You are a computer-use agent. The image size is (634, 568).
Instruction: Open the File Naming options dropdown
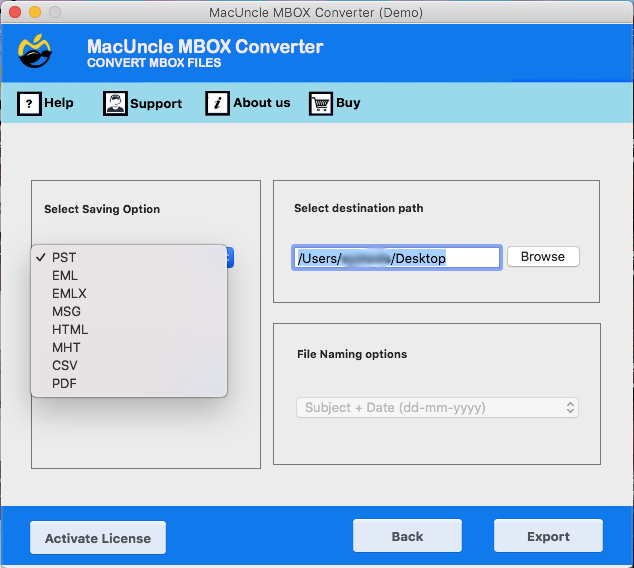click(x=437, y=408)
